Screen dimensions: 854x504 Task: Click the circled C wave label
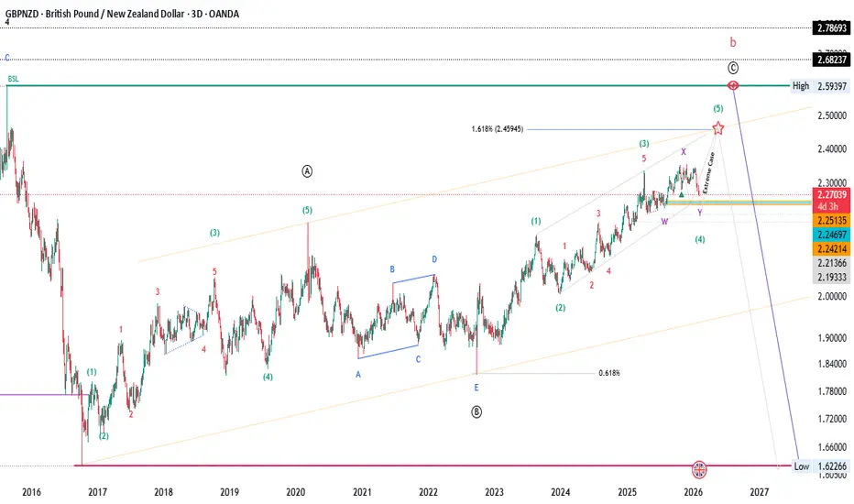pos(733,68)
